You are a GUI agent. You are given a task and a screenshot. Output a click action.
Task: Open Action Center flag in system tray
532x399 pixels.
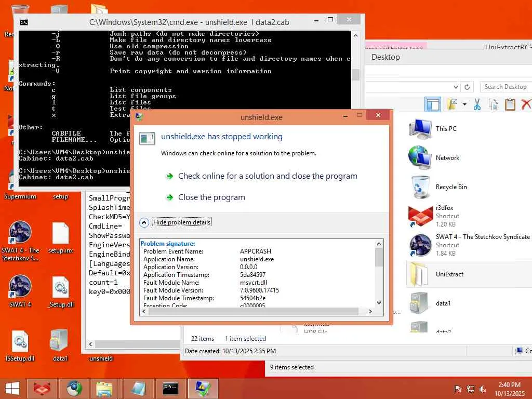[x=458, y=389]
